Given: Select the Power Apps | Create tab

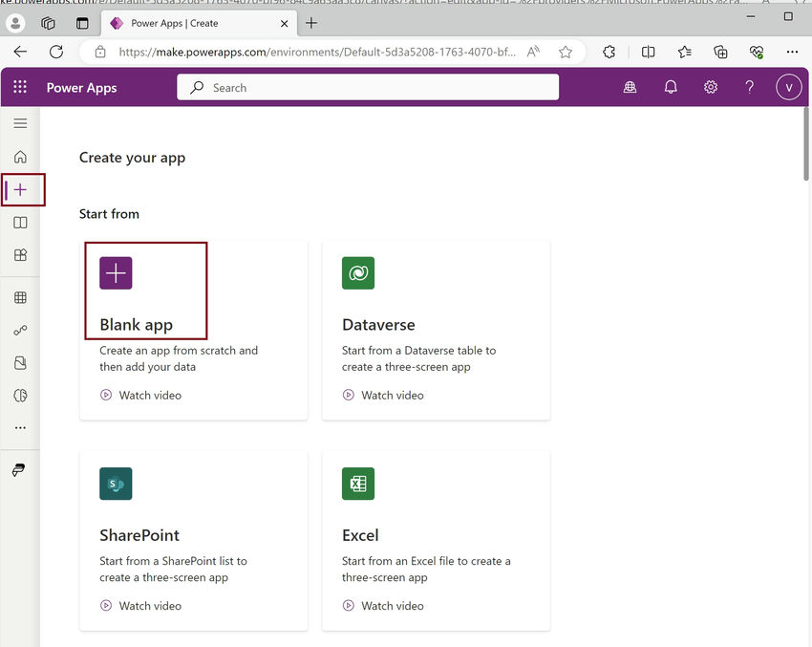Looking at the screenshot, I should [199, 23].
